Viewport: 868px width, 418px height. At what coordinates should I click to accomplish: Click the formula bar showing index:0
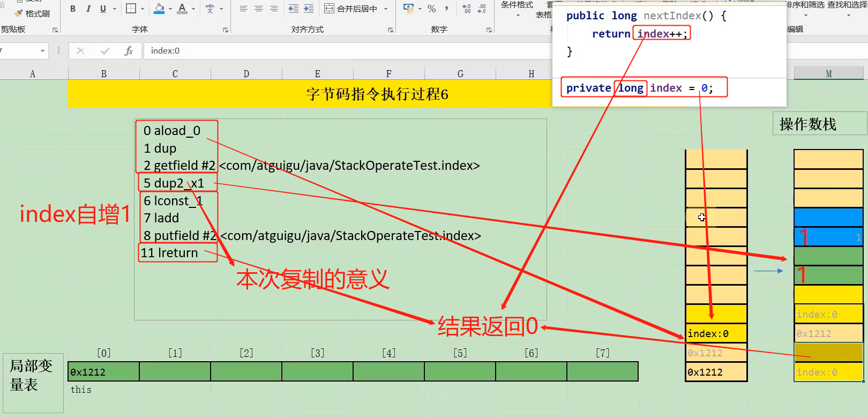tap(348, 51)
